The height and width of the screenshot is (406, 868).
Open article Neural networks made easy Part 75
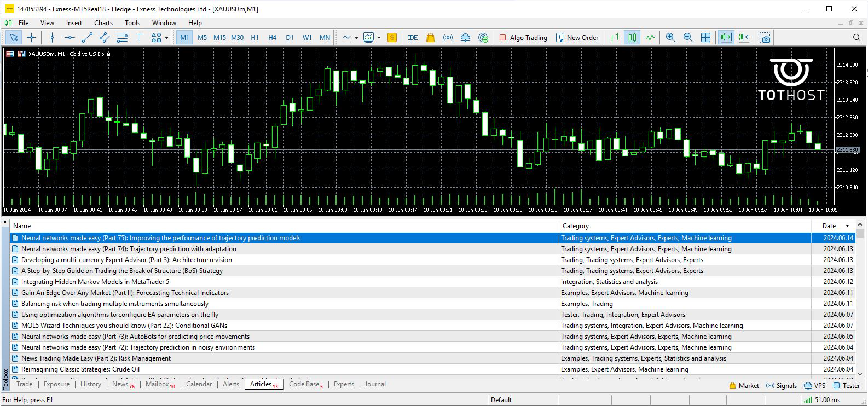(x=161, y=238)
